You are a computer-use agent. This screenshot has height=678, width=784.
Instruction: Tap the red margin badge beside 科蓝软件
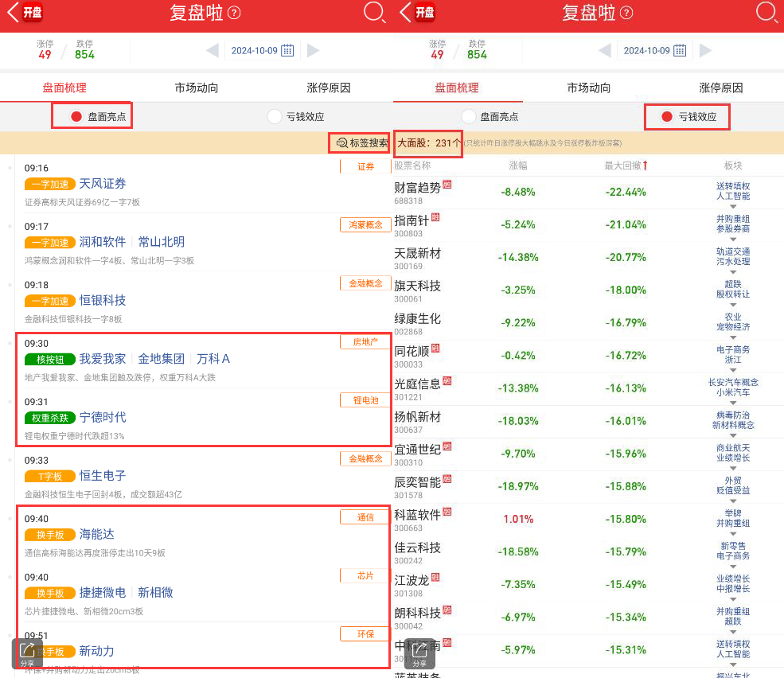click(447, 512)
